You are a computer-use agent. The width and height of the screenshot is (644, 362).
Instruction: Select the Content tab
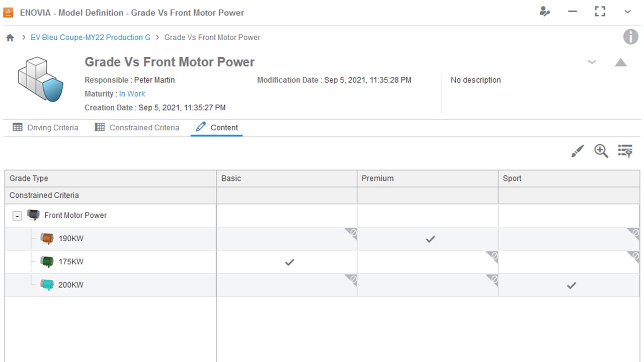[216, 128]
